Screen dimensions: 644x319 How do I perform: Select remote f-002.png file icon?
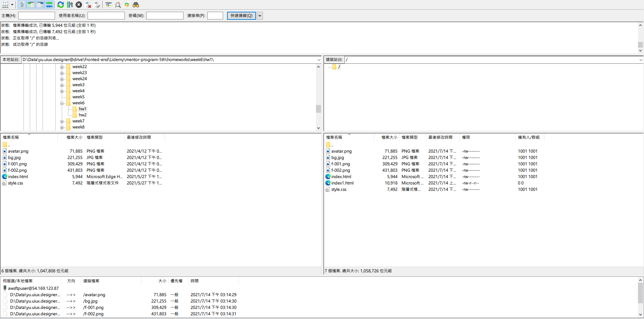328,170
